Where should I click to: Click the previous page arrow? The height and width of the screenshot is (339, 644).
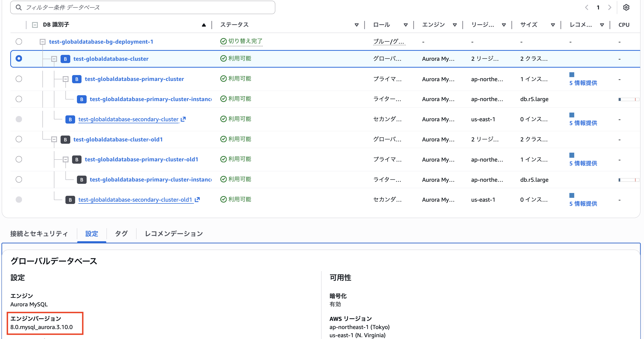coord(586,7)
